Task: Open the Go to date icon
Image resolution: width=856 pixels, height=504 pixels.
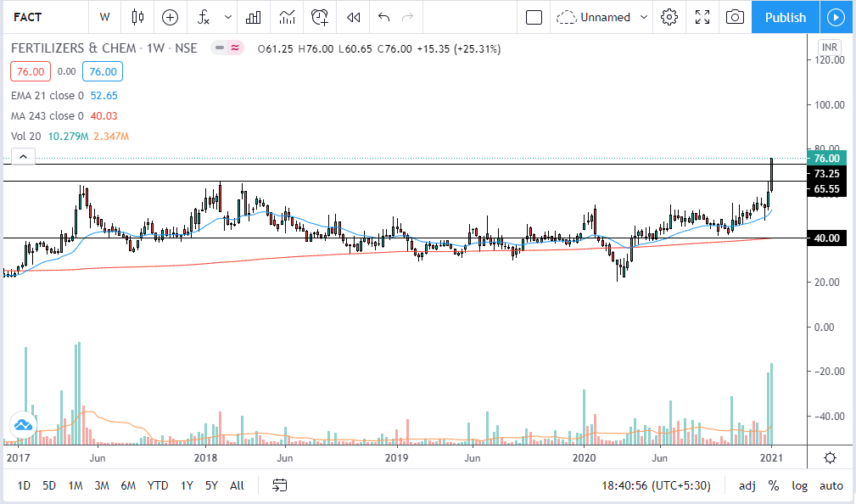Action: 279,485
